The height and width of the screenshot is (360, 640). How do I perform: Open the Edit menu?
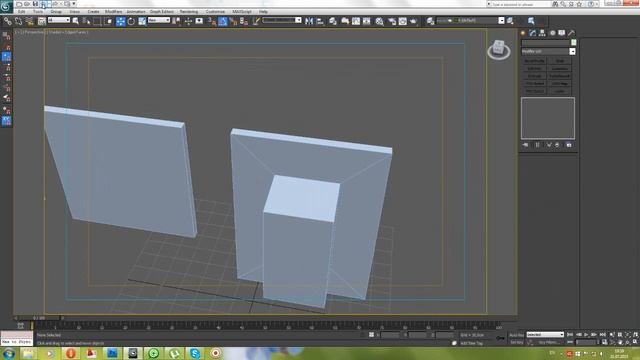21,12
